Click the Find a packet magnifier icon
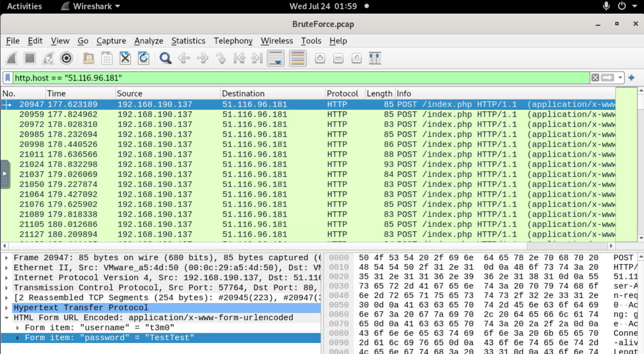644x354 pixels. 166,58
